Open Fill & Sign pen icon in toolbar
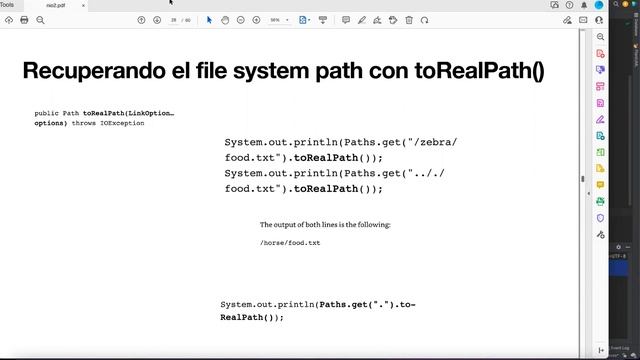This screenshot has width=640, height=360. pyautogui.click(x=567, y=20)
